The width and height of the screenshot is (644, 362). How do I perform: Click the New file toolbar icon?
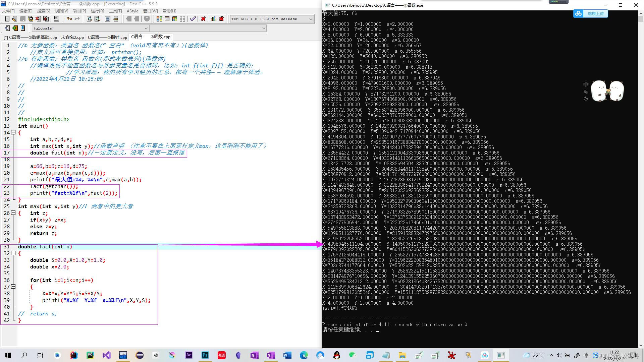7,19
